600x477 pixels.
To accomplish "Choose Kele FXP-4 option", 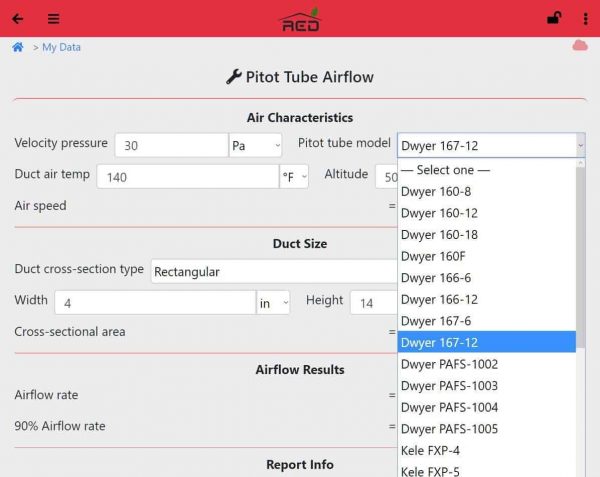I will pos(487,451).
